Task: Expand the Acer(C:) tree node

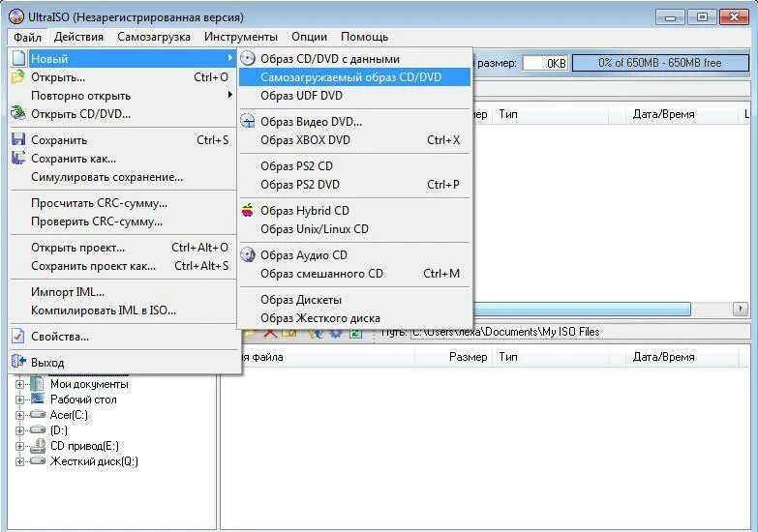Action: click(19, 415)
